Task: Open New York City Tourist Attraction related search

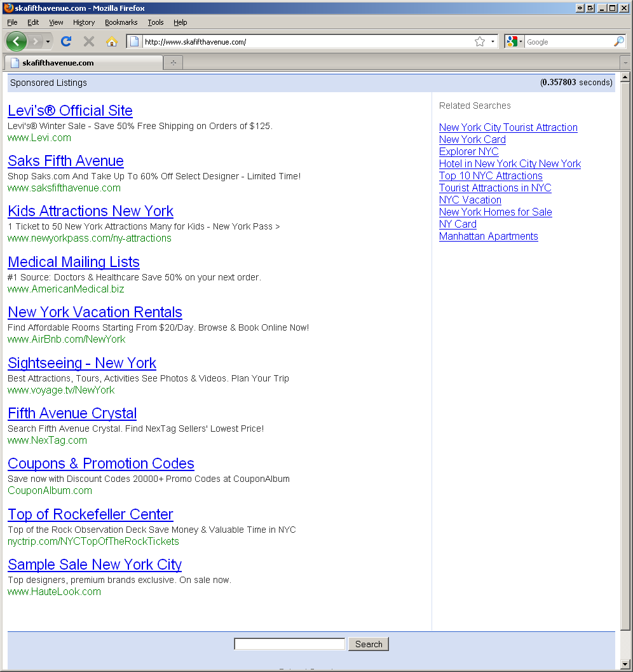Action: click(x=508, y=127)
